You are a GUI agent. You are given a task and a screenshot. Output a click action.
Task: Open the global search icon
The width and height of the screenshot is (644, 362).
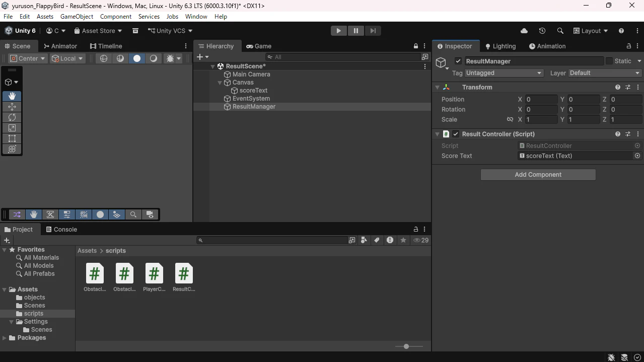(x=560, y=31)
